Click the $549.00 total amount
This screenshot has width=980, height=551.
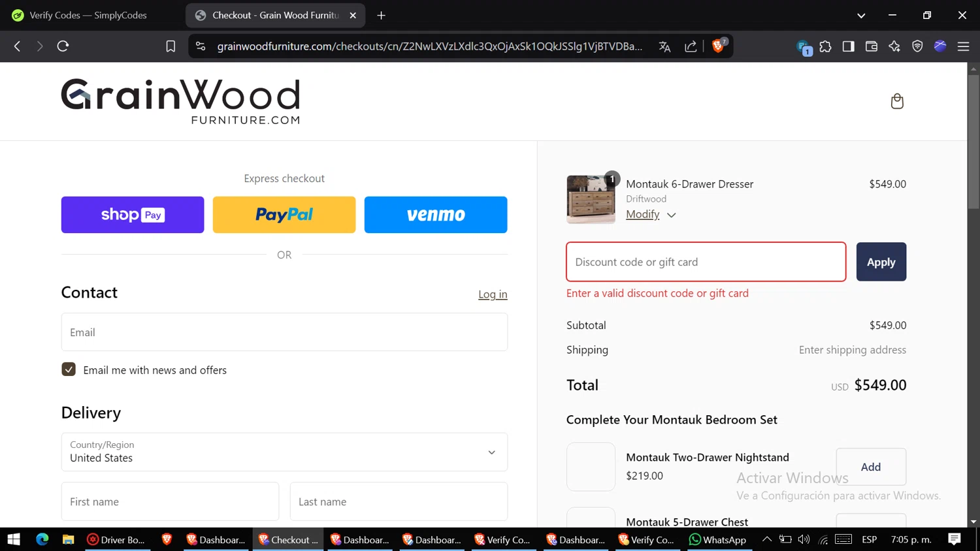point(880,385)
